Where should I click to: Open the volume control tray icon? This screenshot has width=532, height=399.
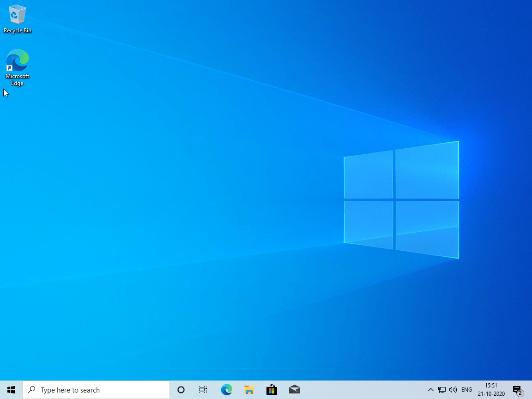coord(453,390)
